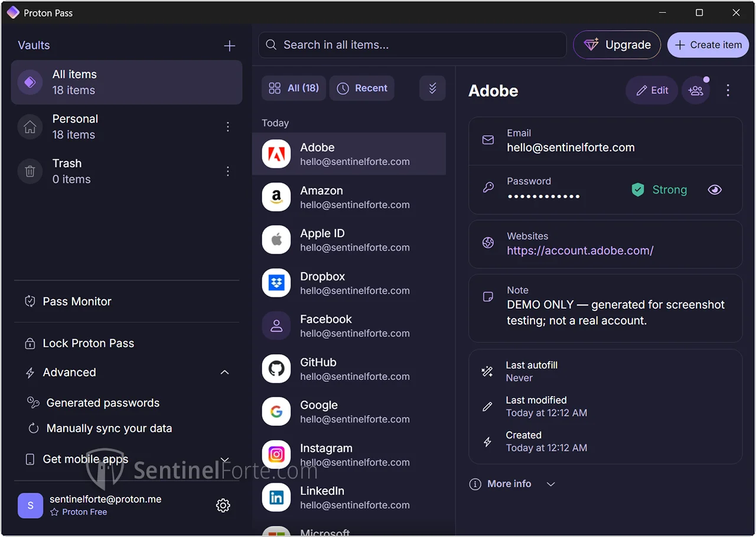Click the Search in all items field
Image resolution: width=756 pixels, height=537 pixels.
[412, 45]
